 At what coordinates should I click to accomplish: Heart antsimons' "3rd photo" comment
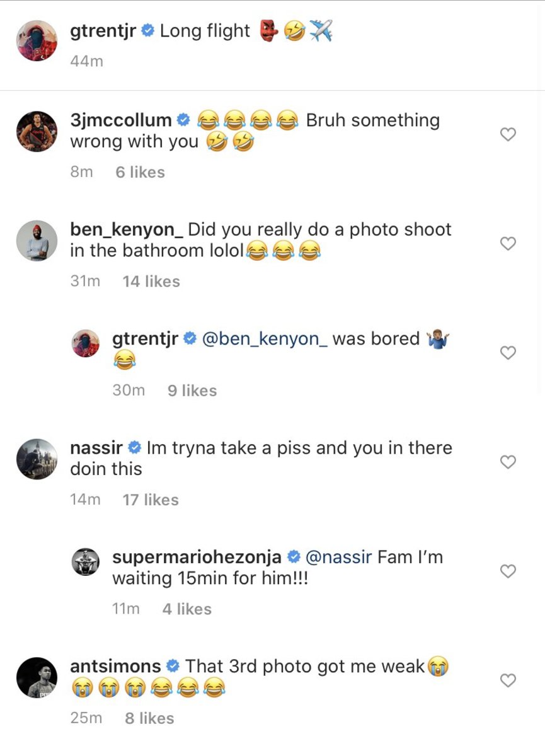pyautogui.click(x=508, y=680)
